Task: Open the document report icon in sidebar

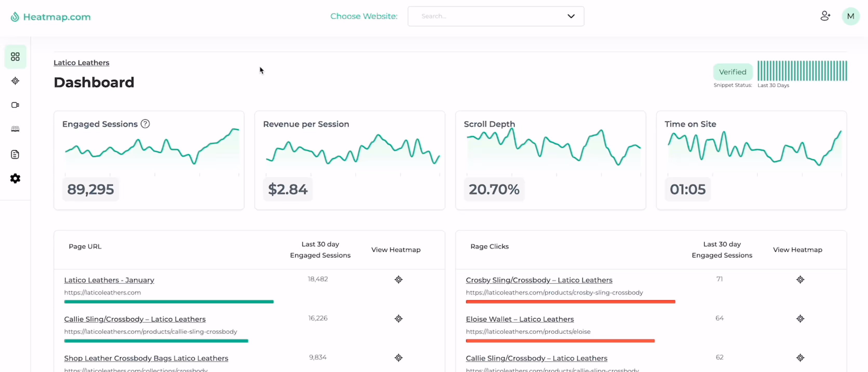Action: [x=15, y=155]
